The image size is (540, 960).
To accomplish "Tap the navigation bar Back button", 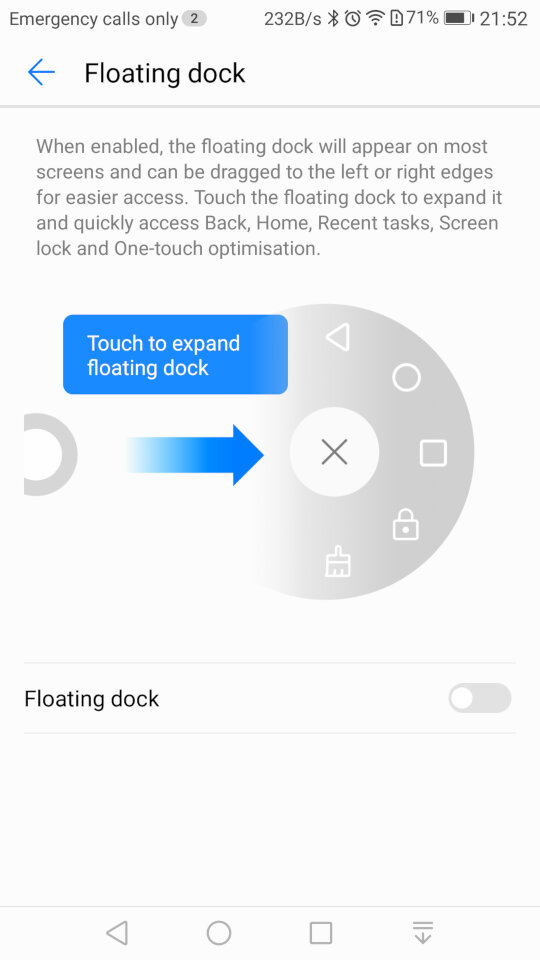I will pyautogui.click(x=117, y=933).
